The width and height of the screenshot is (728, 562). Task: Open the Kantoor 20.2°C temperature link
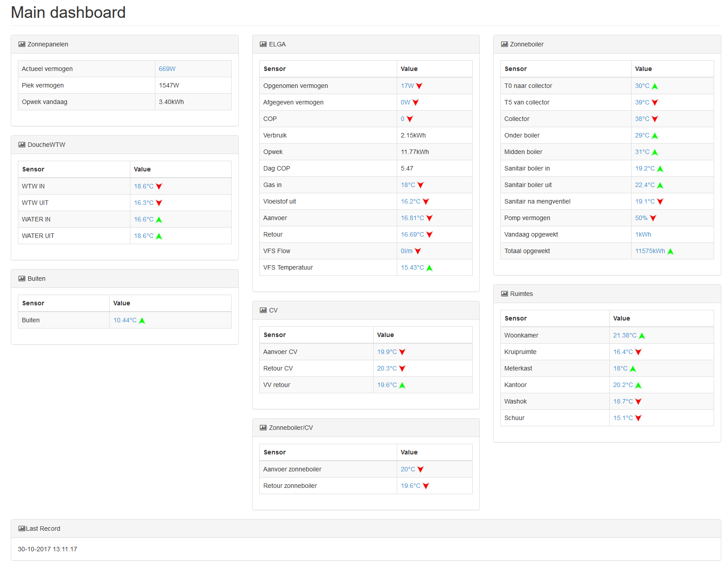point(623,385)
